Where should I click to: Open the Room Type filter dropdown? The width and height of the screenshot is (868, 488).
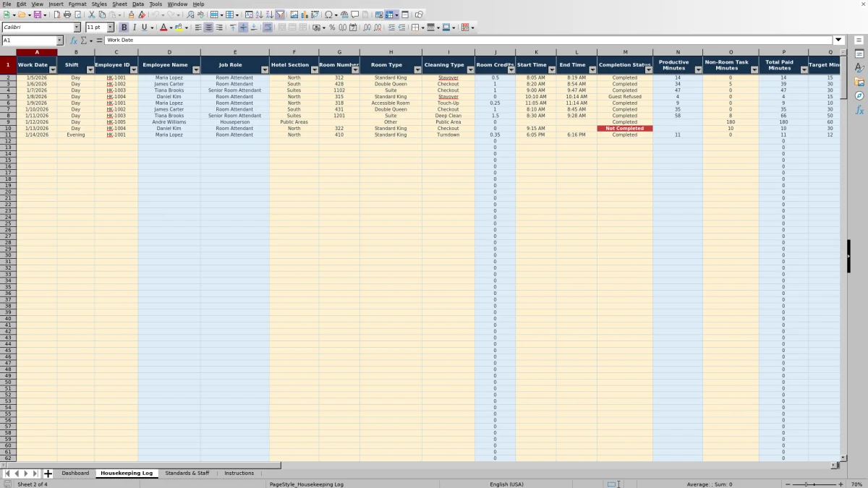tap(418, 70)
